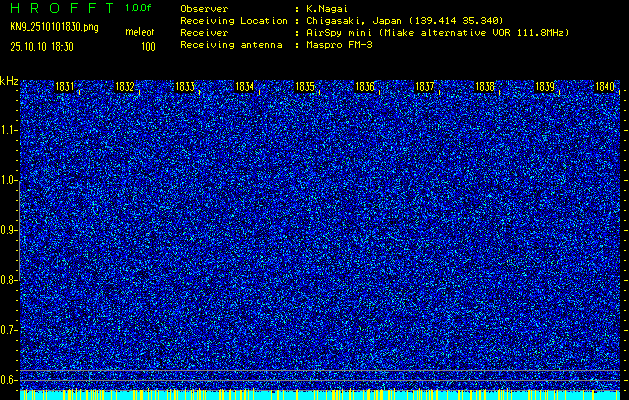Click the 1831 time marker
The image size is (629, 400).
(65, 87)
